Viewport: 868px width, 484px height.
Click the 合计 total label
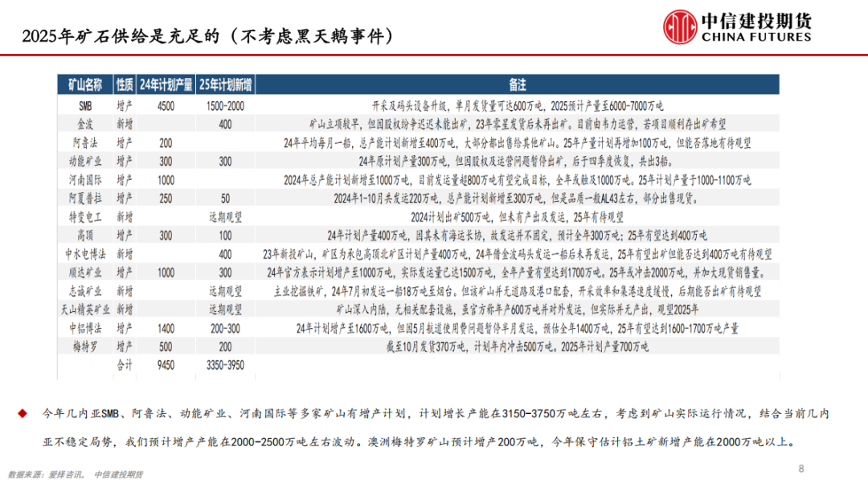pos(125,366)
